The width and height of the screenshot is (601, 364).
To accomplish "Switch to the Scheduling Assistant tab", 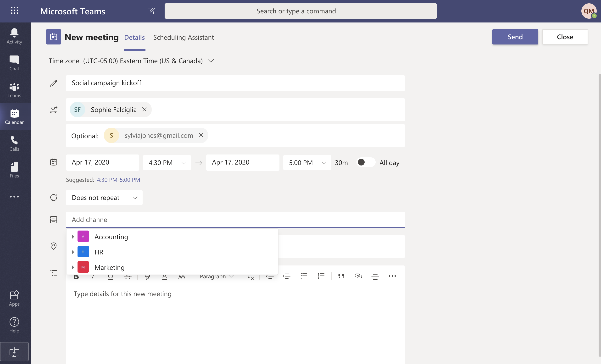I will pos(184,37).
